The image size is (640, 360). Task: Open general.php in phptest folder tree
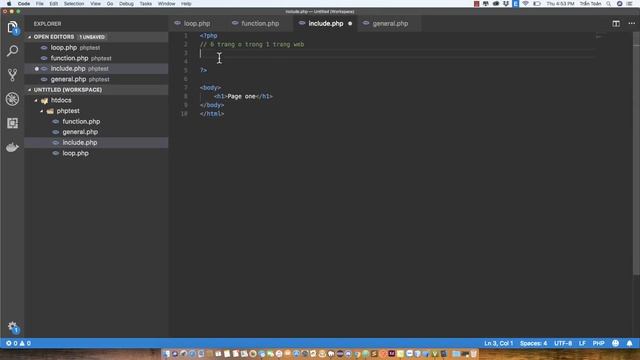click(x=96, y=132)
